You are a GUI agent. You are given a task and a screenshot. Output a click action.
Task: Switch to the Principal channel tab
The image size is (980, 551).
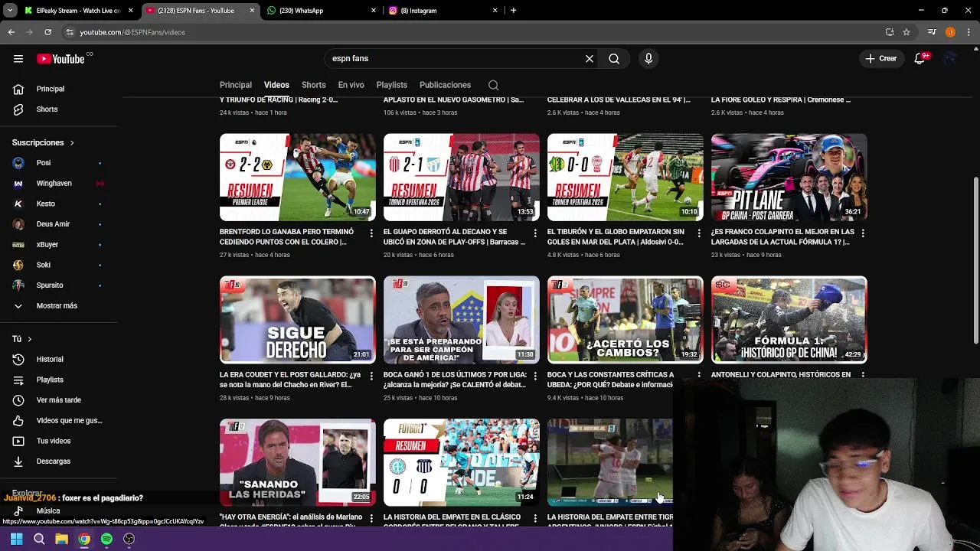point(236,85)
